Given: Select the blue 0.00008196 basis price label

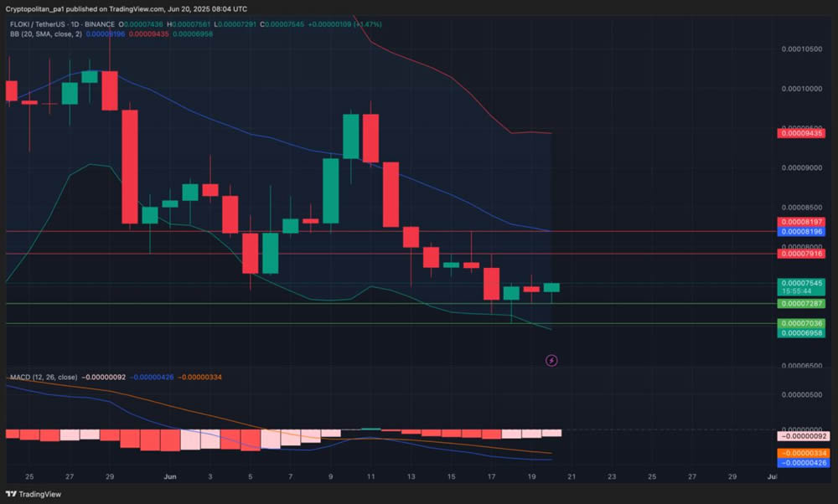Looking at the screenshot, I should tap(801, 231).
